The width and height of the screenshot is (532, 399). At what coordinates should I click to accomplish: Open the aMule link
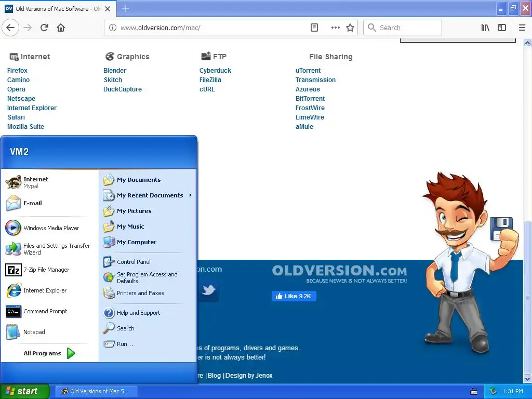[304, 127]
